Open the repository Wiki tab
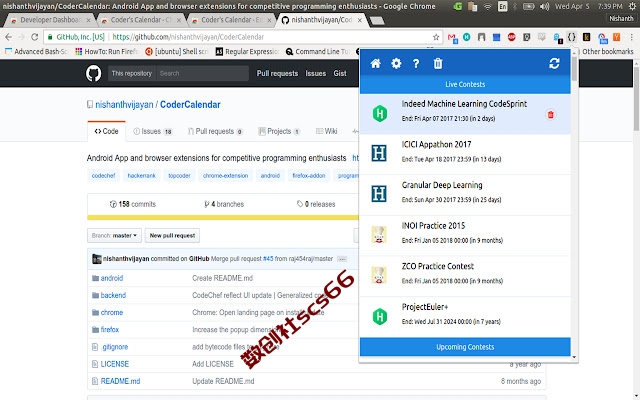Screen dimensions: 640x400 [327, 131]
